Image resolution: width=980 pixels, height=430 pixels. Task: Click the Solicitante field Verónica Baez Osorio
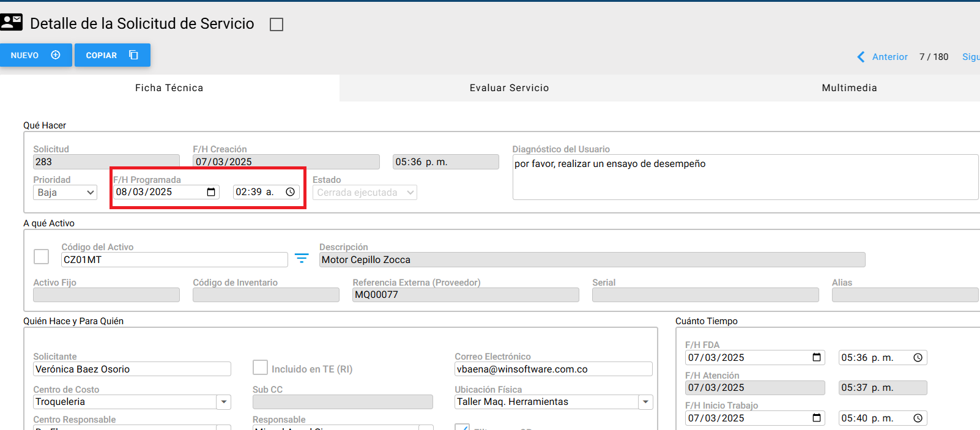coord(132,369)
